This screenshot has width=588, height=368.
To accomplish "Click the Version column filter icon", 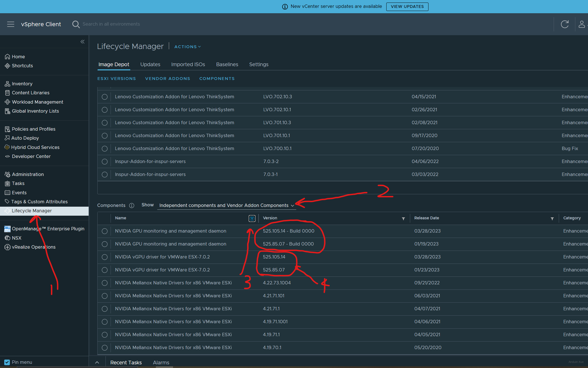I will 403,219.
